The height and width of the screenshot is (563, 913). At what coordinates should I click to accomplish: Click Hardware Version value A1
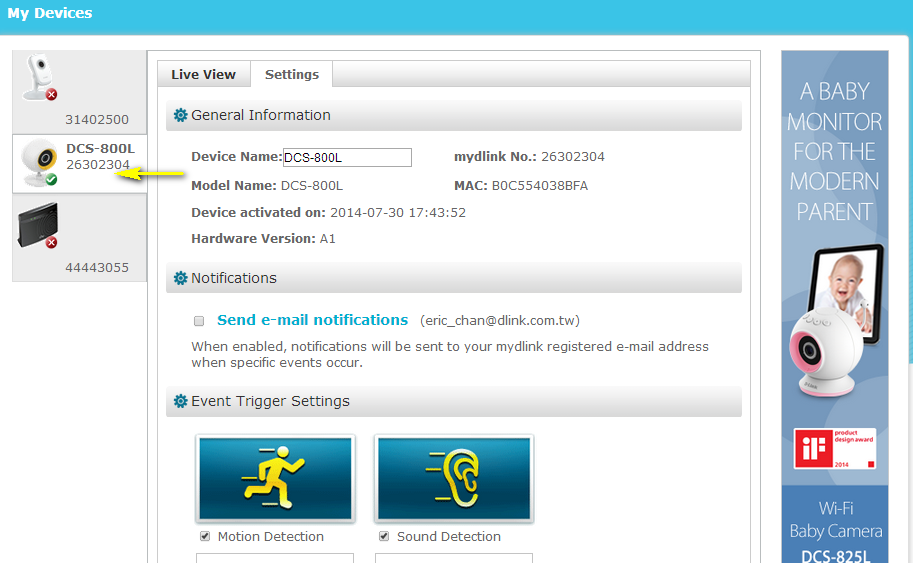pos(327,239)
